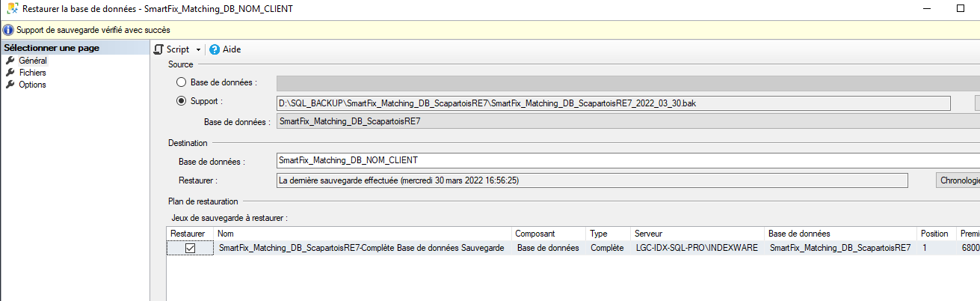Viewport: 980px width, 301px height.
Task: Open Aide help
Action: [225, 49]
